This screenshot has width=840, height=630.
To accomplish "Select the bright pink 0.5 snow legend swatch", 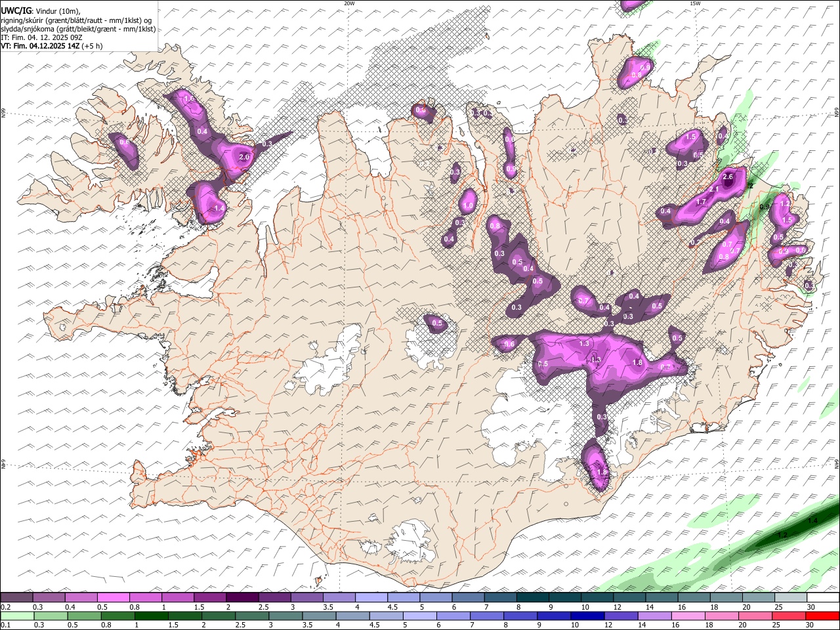I will coord(114,598).
